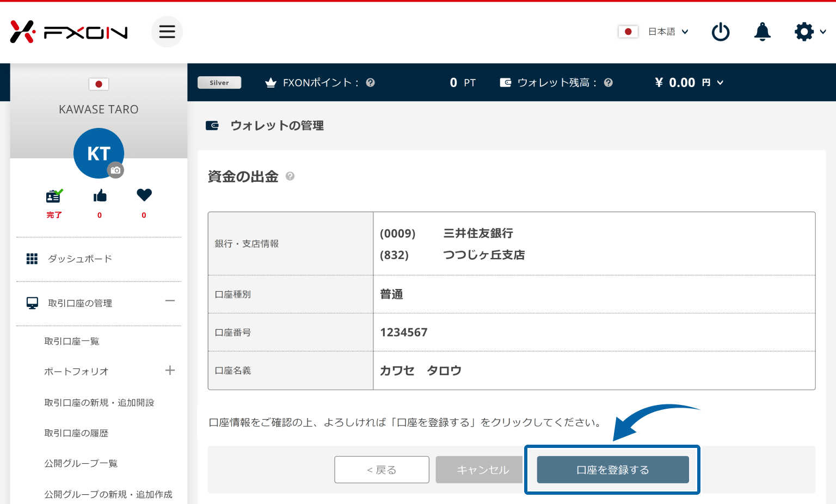Viewport: 836px width, 504px height.
Task: Click the 普通 account type value
Action: point(391,294)
